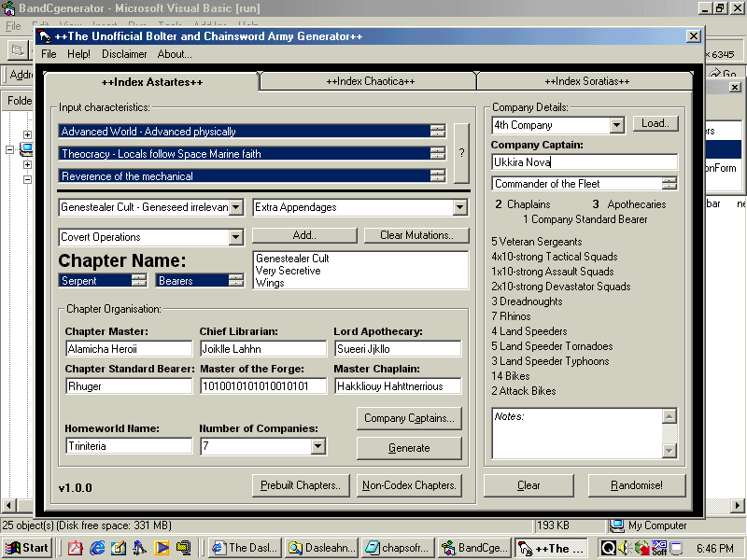The width and height of the screenshot is (747, 560).
Task: Click the app icon in the title bar
Action: tap(45, 36)
